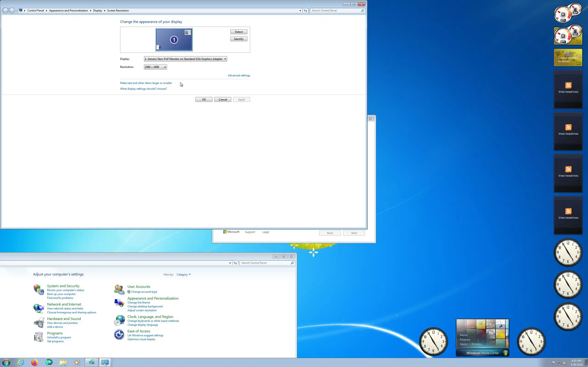The height and width of the screenshot is (367, 588).
Task: Click the first View headlines feed gadget
Action: pos(568,89)
